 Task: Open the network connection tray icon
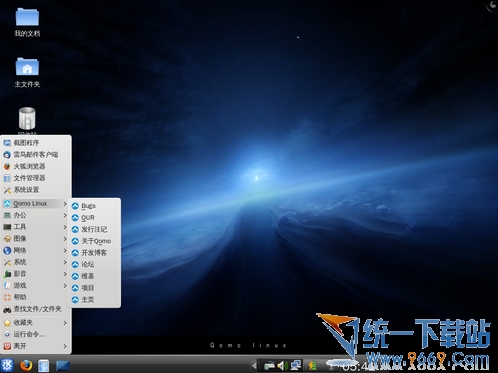point(296,365)
